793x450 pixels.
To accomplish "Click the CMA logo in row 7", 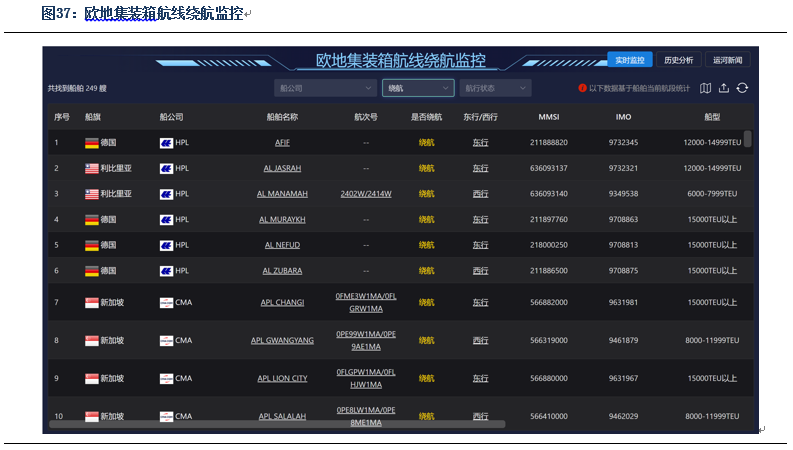I will [x=166, y=303].
